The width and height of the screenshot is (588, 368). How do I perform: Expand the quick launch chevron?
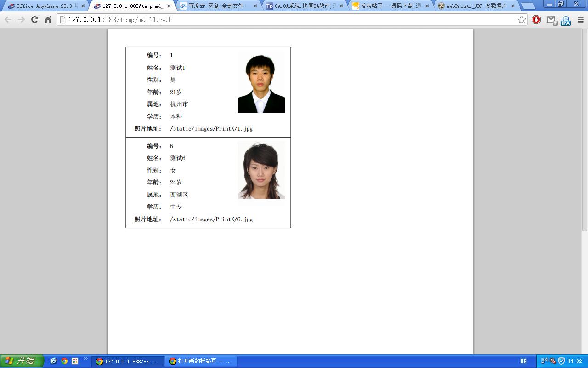[85, 359]
